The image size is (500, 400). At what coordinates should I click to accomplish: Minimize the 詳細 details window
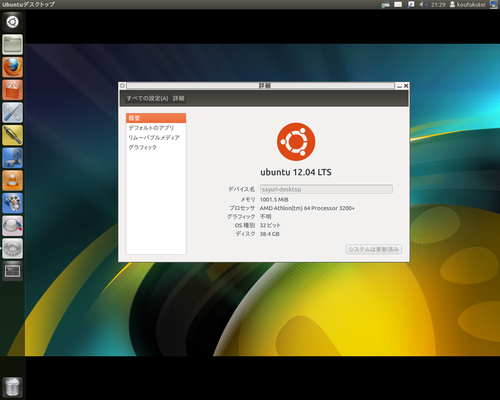pyautogui.click(x=399, y=86)
